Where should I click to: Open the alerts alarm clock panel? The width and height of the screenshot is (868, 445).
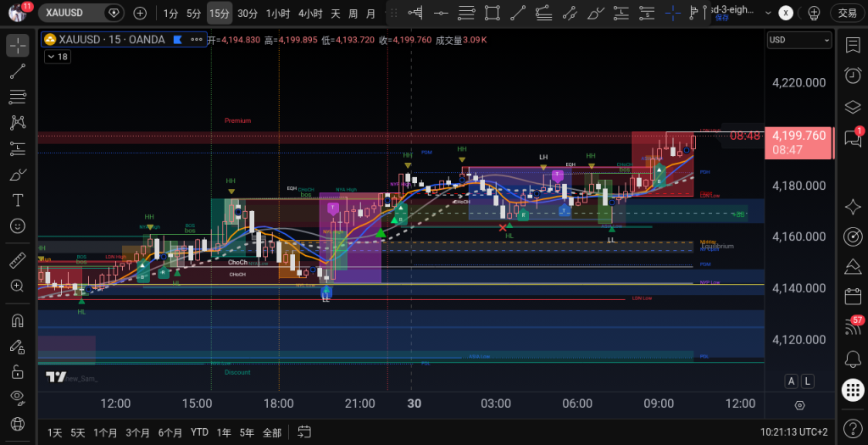pos(853,75)
